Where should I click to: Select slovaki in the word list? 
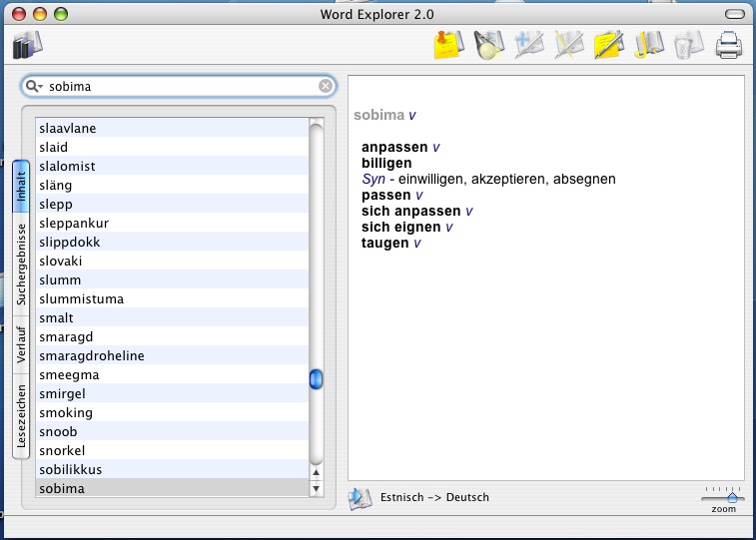click(172, 262)
